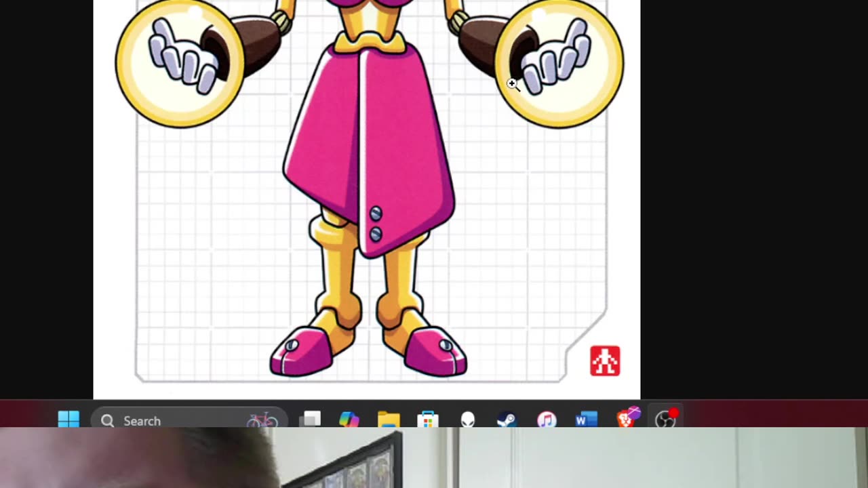Viewport: 868px width, 488px height.
Task: Open File Explorer from the taskbar
Action: (389, 420)
